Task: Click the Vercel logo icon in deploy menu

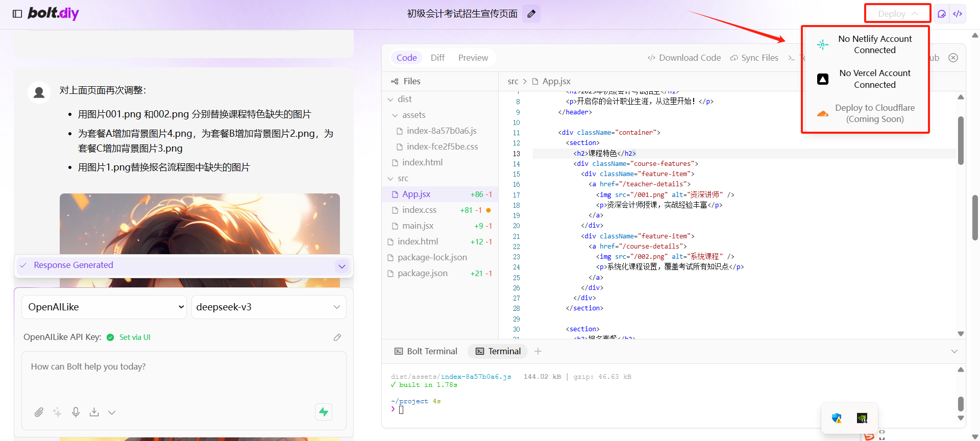Action: (x=823, y=79)
